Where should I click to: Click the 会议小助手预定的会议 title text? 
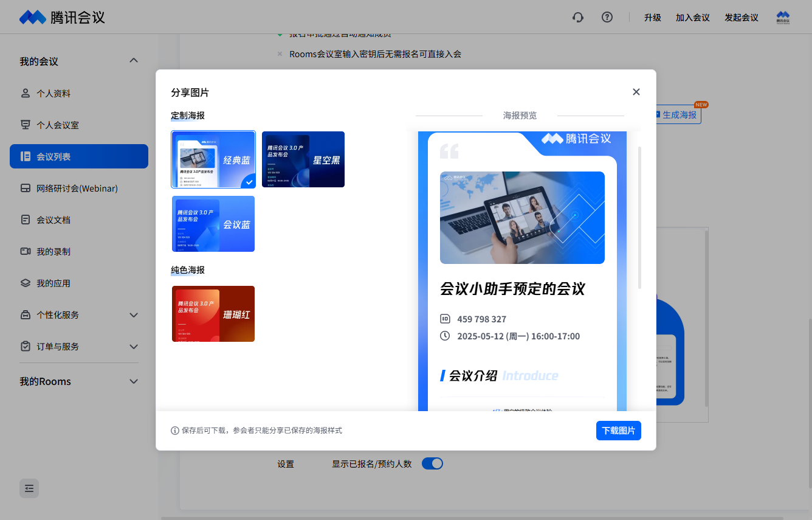point(512,289)
